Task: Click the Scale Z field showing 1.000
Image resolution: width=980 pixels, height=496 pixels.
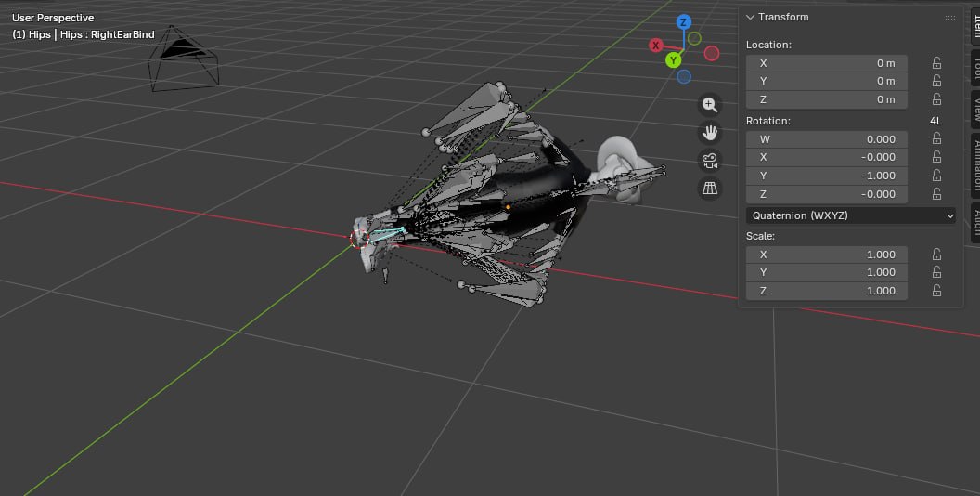Action: pyautogui.click(x=826, y=291)
